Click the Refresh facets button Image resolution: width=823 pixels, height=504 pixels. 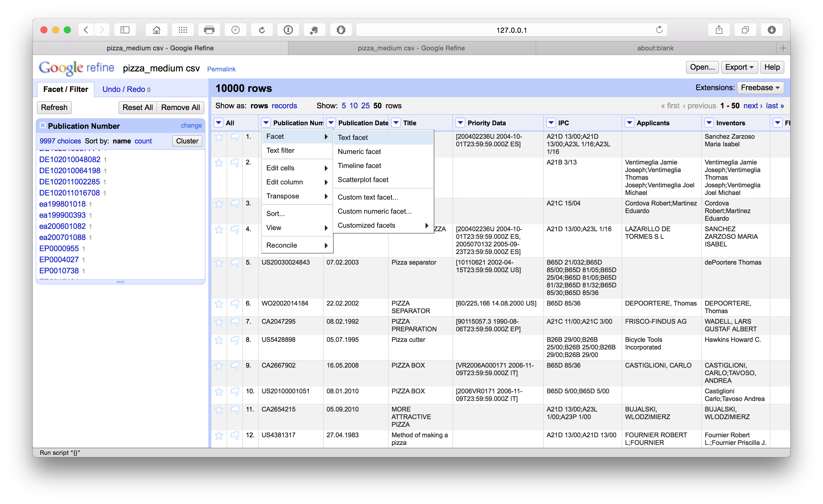54,107
